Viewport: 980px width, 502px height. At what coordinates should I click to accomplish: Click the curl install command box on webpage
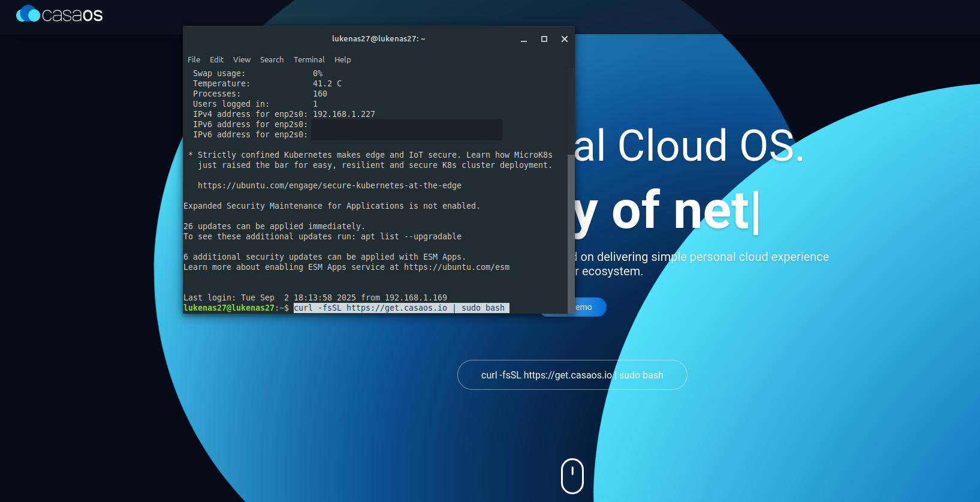[x=572, y=375]
